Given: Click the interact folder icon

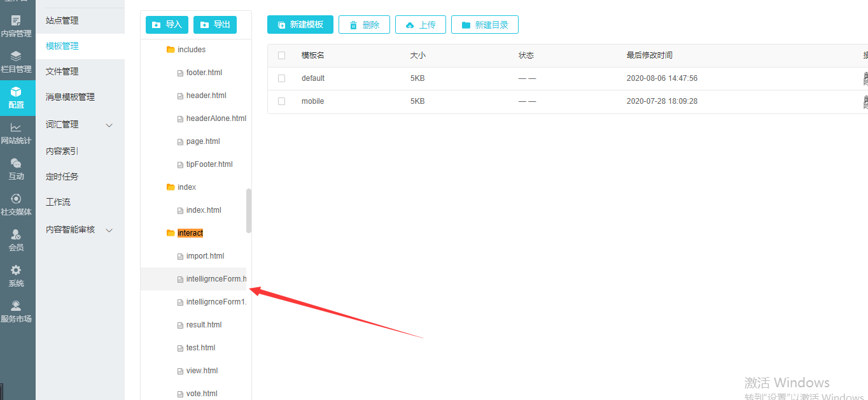Looking at the screenshot, I should click(171, 233).
